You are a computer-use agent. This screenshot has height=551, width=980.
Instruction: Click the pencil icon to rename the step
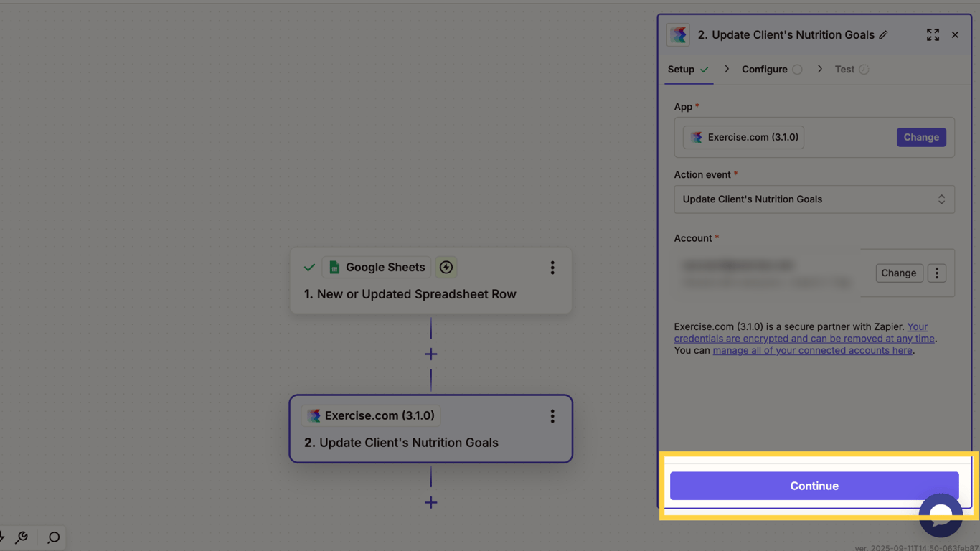pos(883,34)
